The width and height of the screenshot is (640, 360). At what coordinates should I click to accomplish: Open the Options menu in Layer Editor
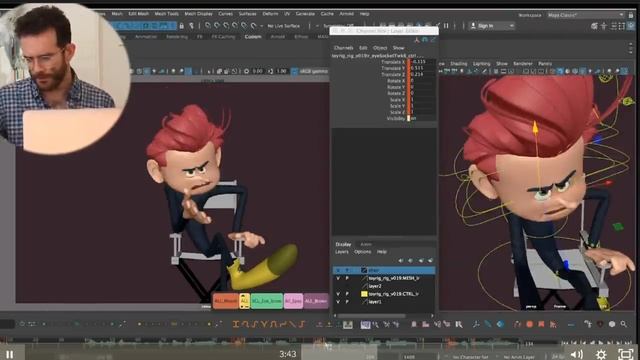[x=362, y=252]
